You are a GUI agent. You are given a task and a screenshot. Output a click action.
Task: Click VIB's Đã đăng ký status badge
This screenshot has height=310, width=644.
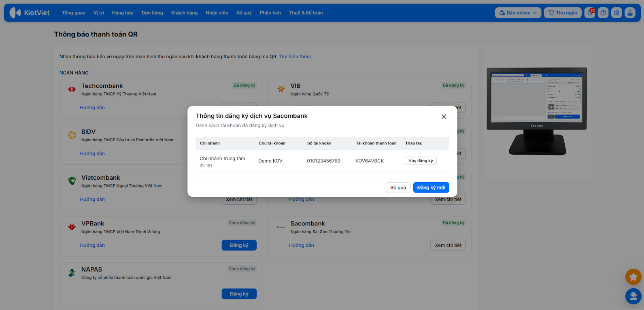click(454, 85)
